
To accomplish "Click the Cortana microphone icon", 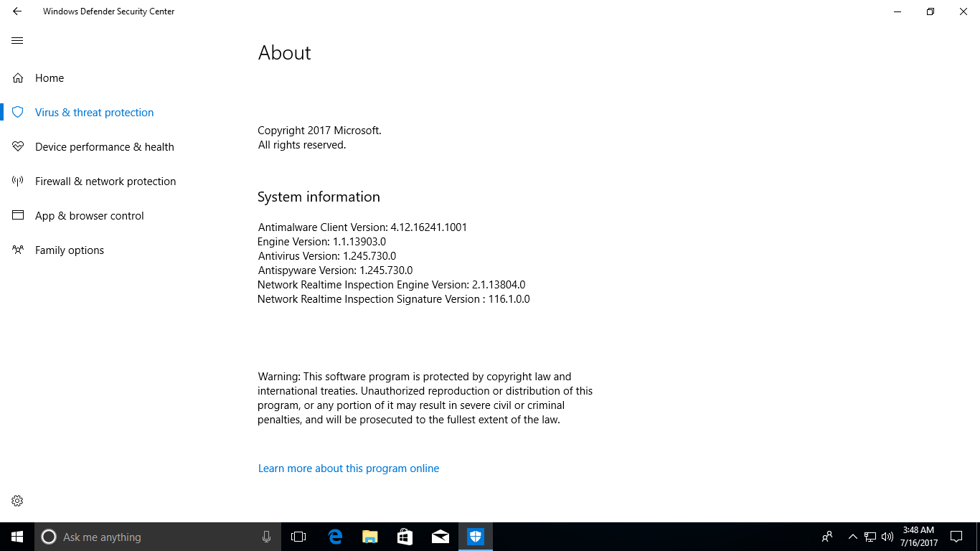I will [x=266, y=537].
